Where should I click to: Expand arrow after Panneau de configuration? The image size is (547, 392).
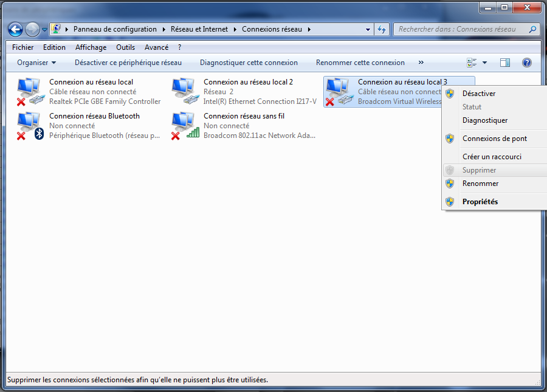click(67, 29)
